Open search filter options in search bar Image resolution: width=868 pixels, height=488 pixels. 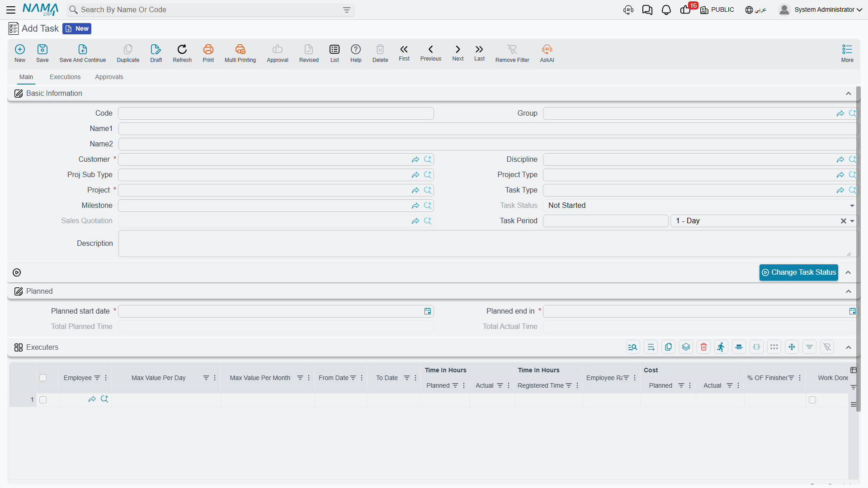coord(347,10)
